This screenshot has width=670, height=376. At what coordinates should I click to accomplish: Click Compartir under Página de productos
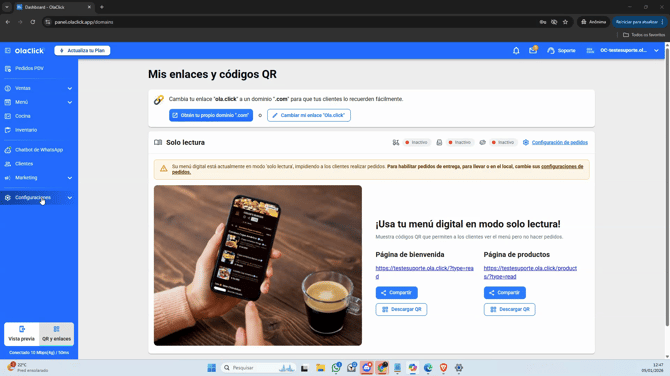505,293
